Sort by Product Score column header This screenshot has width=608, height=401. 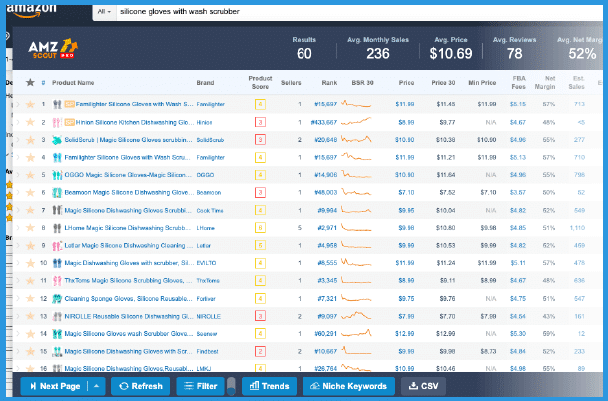pyautogui.click(x=260, y=83)
